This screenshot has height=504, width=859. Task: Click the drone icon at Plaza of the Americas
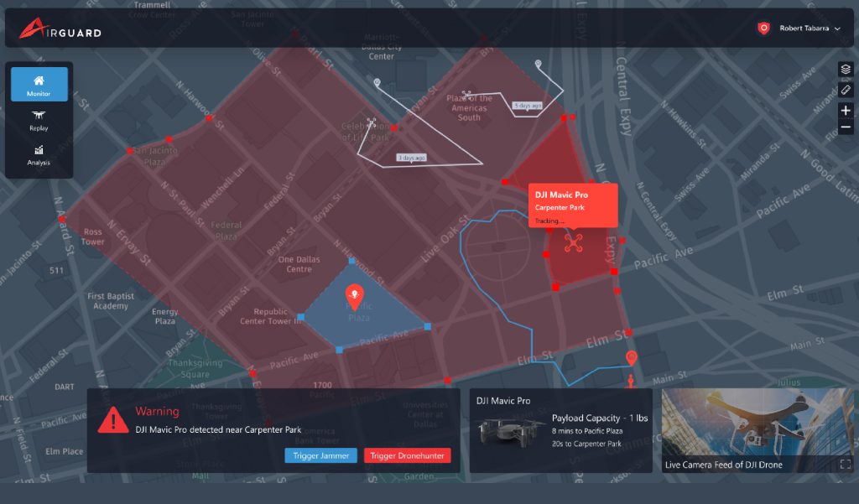pyautogui.click(x=466, y=95)
